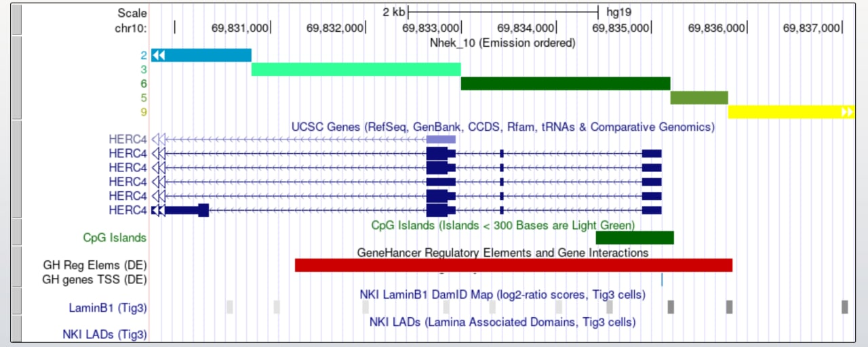
Task: Open the GeneHancer Regulatory Elements track title
Action: tap(502, 253)
